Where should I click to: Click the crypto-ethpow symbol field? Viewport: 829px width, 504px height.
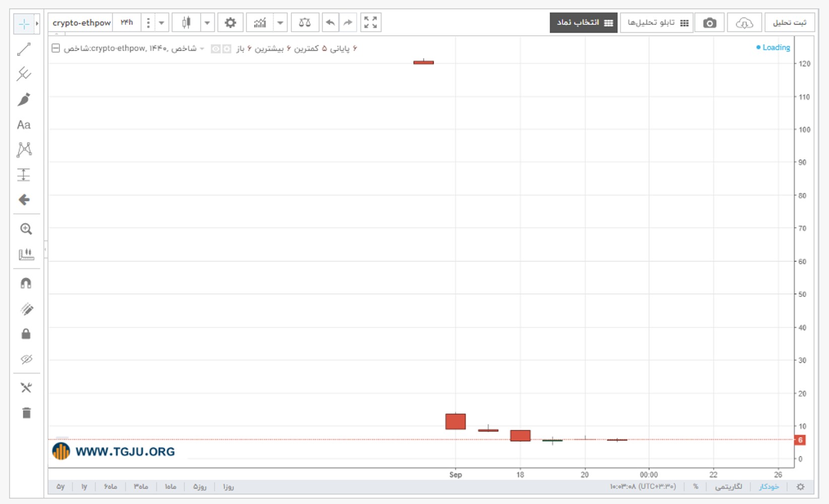(x=82, y=23)
